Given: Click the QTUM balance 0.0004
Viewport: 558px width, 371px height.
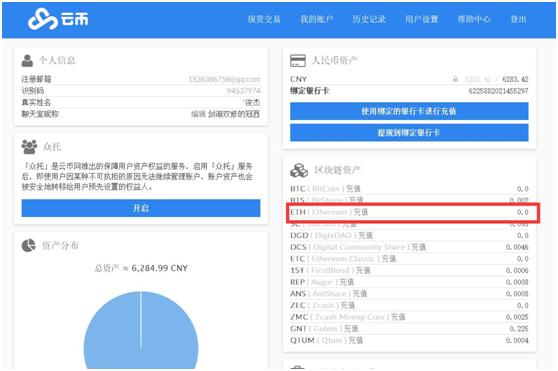Looking at the screenshot, I should (x=517, y=341).
